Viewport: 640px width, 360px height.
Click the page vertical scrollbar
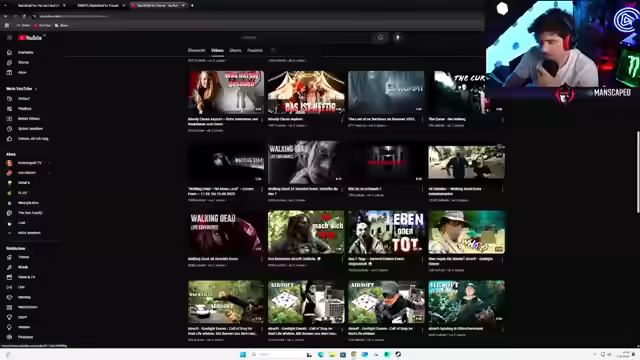[638, 171]
